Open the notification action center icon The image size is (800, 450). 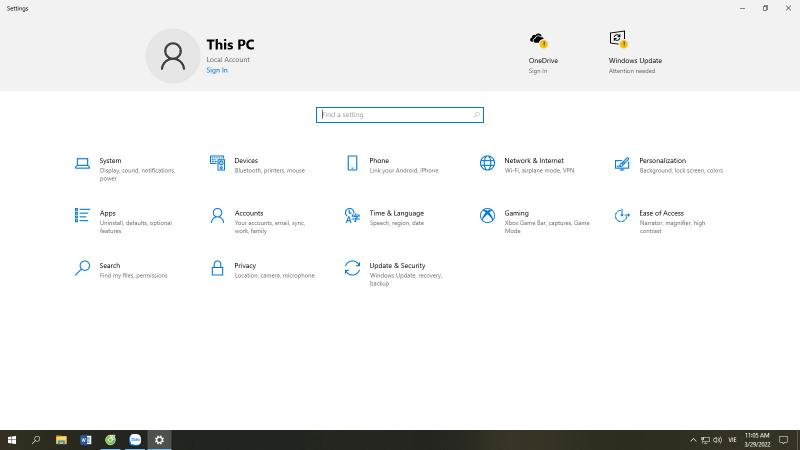point(784,440)
